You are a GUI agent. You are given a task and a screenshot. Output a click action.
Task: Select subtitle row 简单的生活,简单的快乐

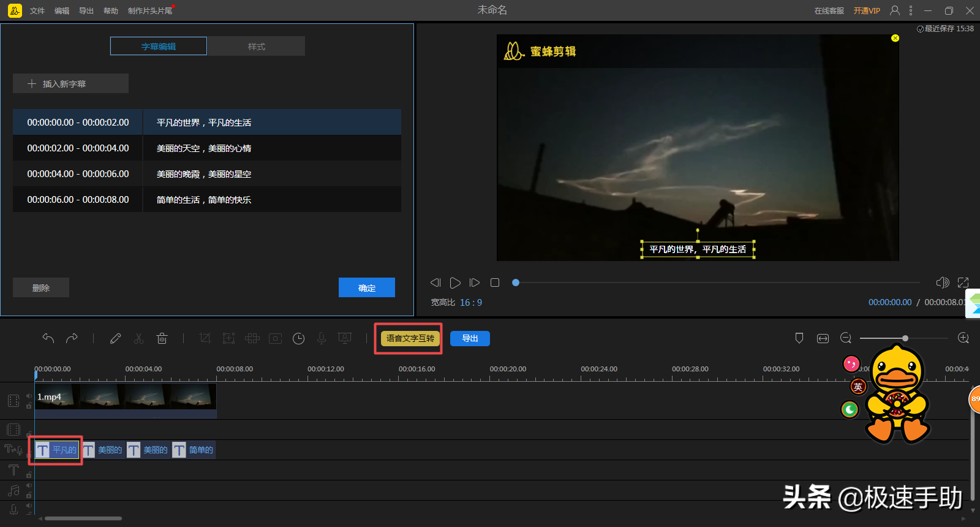(207, 199)
